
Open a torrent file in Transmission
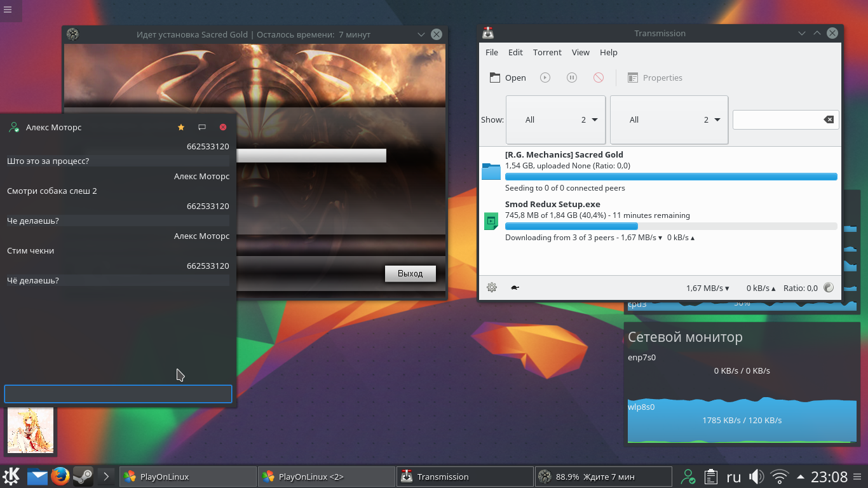tap(507, 78)
